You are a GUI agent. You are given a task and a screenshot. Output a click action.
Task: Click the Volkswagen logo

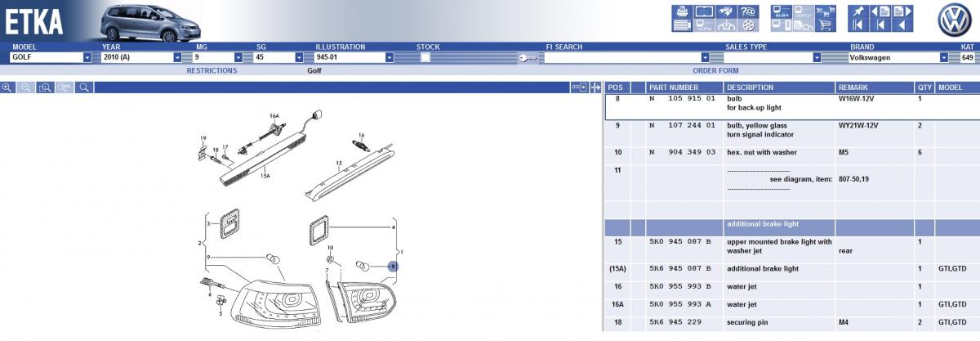coord(954,18)
